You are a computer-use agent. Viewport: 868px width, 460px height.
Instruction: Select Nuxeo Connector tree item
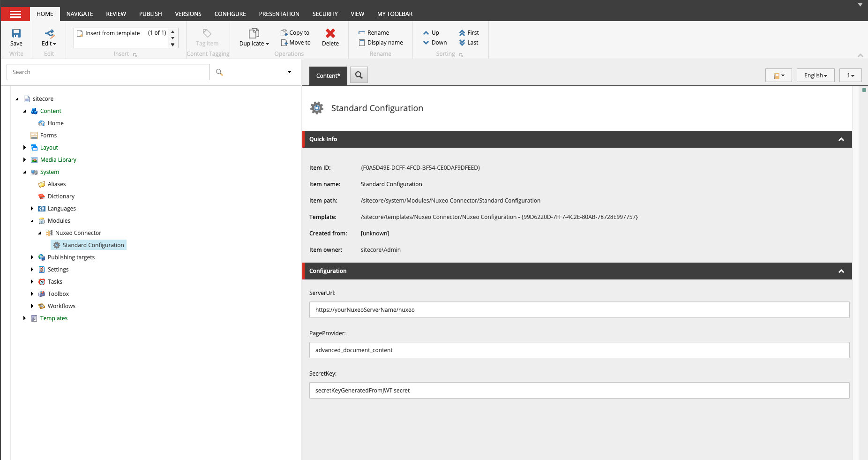(x=78, y=233)
